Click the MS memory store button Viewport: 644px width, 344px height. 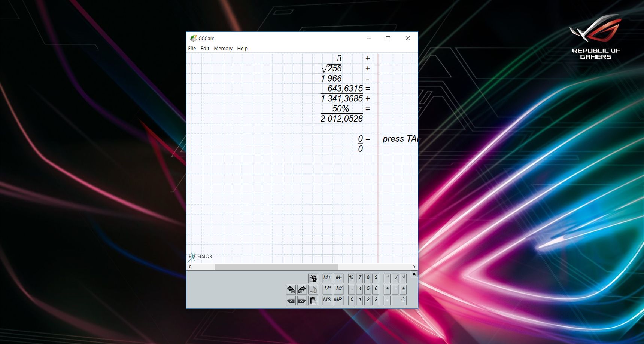click(327, 301)
